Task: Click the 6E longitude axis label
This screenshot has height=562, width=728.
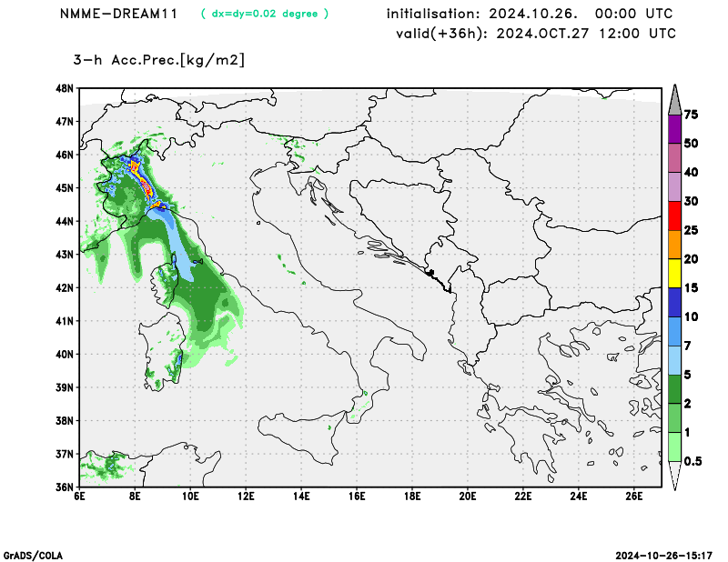Action: (x=79, y=497)
